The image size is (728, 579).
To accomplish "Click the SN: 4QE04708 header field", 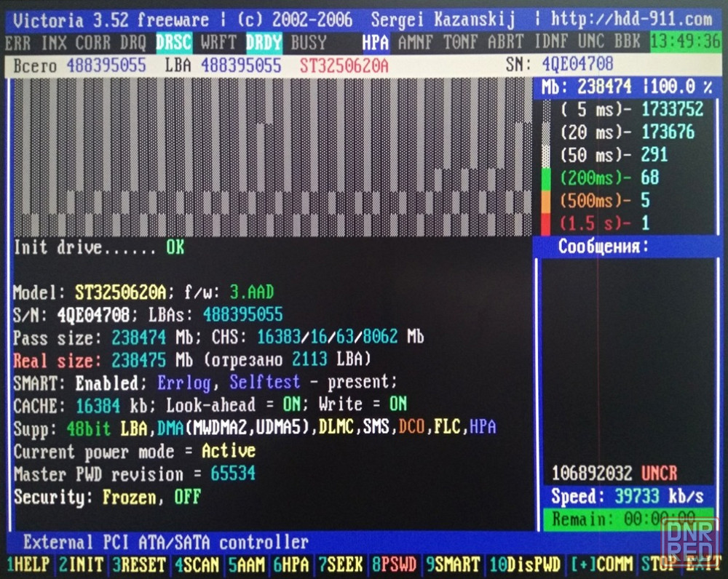I will pyautogui.click(x=559, y=65).
